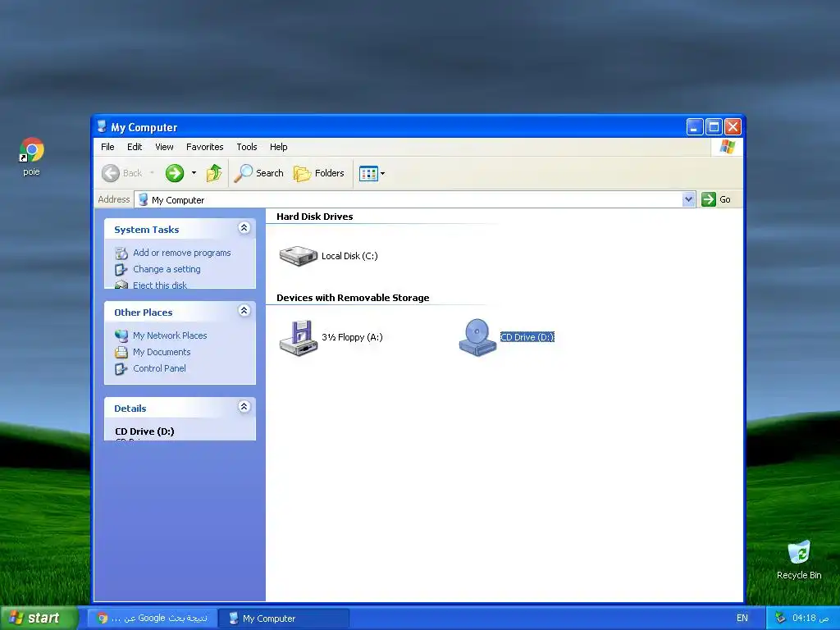
Task: Click Devices with Removable Storage header
Action: click(x=353, y=298)
